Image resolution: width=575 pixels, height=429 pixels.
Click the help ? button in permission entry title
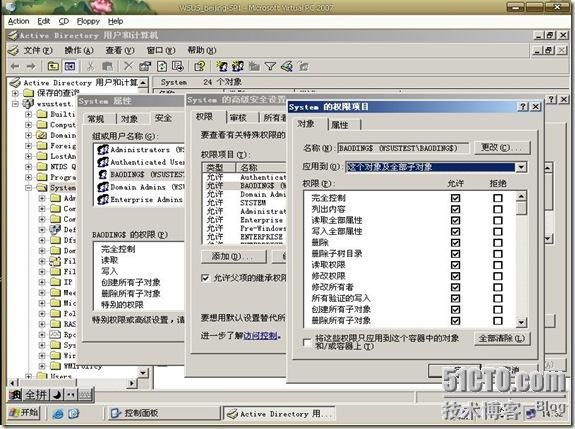(x=523, y=107)
